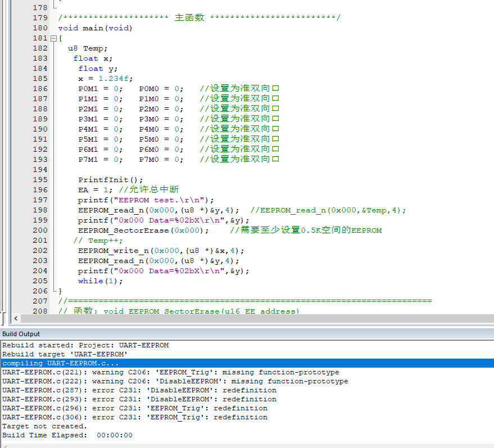Click the line 296 EEPROM_Trig redefinition error
The width and height of the screenshot is (494, 448).
tap(135, 408)
